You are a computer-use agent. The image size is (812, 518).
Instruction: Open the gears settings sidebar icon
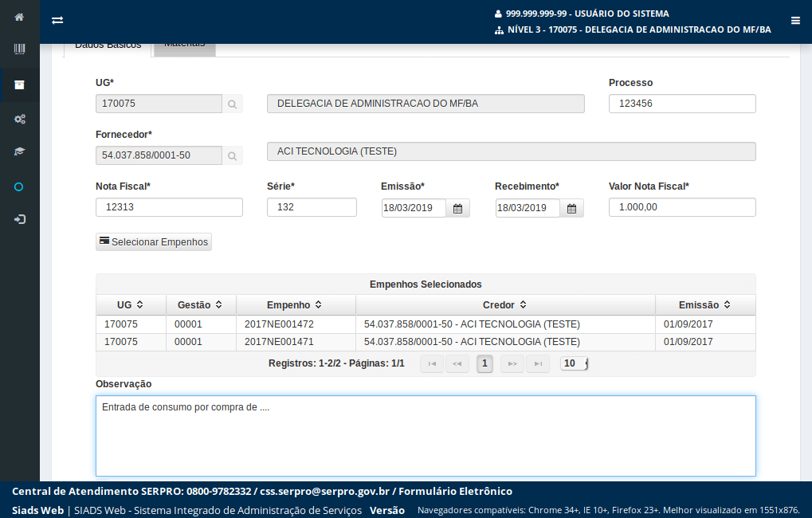pyautogui.click(x=19, y=120)
